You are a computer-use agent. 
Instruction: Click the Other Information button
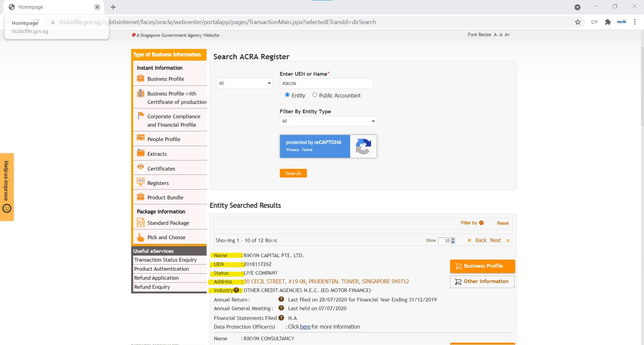482,281
